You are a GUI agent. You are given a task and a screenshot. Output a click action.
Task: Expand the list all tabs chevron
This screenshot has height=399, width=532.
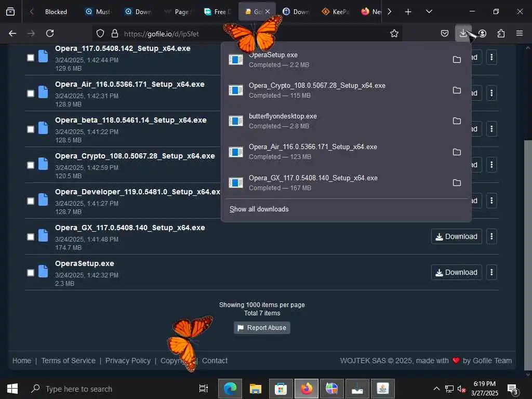[x=429, y=11]
